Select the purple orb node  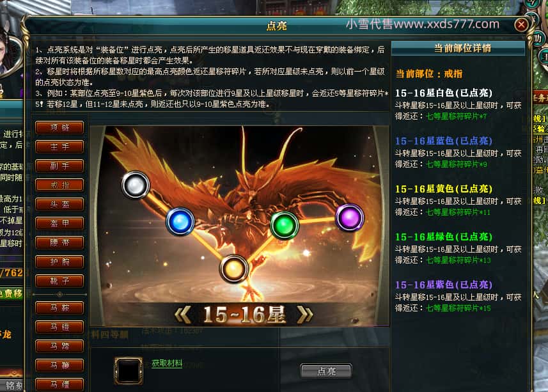350,217
